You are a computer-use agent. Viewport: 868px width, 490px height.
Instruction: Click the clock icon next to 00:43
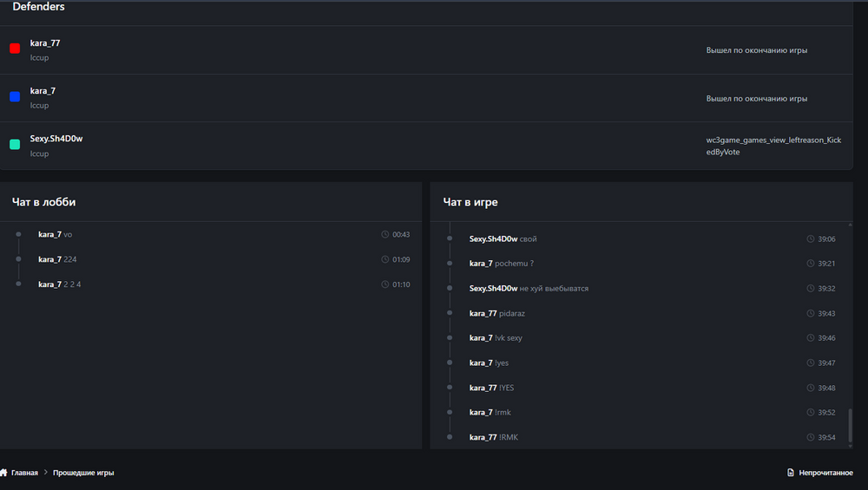385,234
